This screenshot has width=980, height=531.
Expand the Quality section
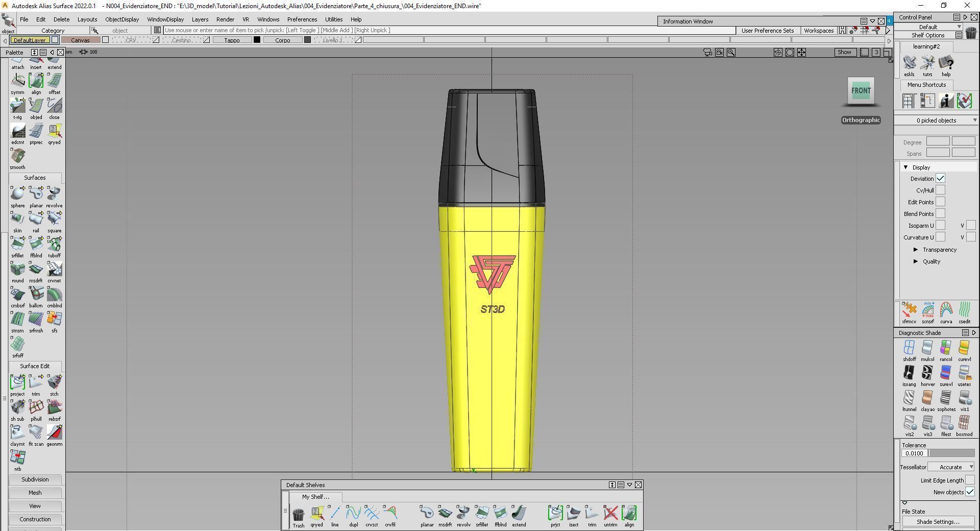click(916, 261)
